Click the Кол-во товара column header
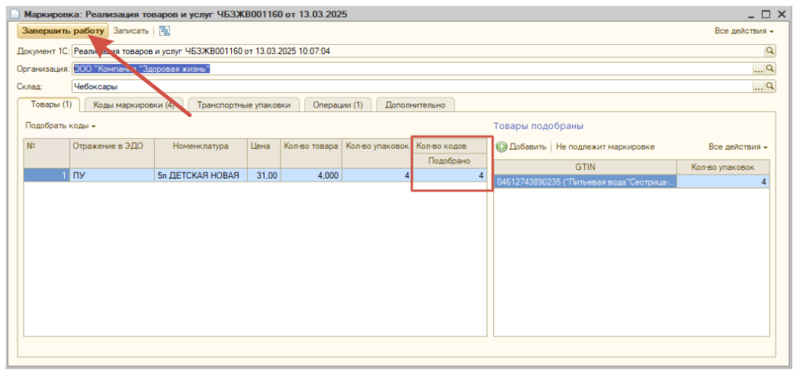Image resolution: width=800 pixels, height=376 pixels. [x=311, y=153]
